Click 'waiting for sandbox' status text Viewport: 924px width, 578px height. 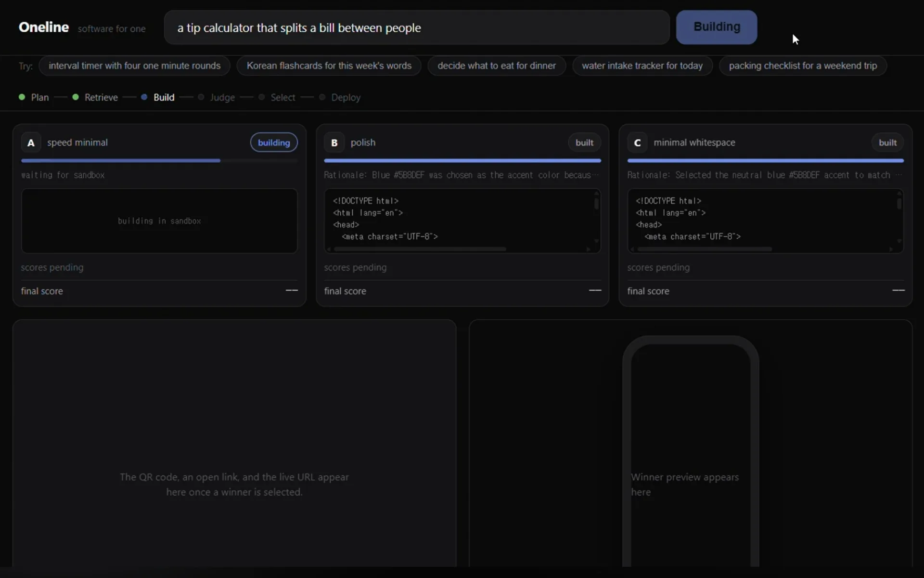63,175
